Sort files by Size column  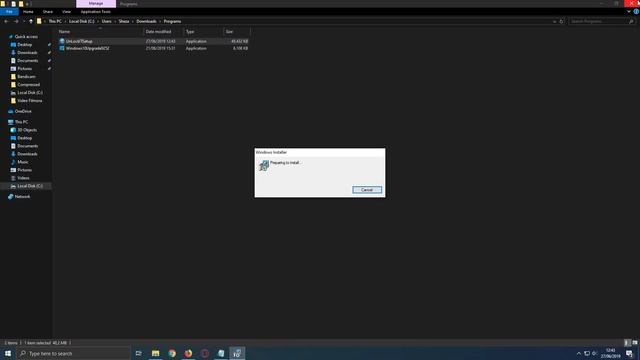pyautogui.click(x=237, y=31)
